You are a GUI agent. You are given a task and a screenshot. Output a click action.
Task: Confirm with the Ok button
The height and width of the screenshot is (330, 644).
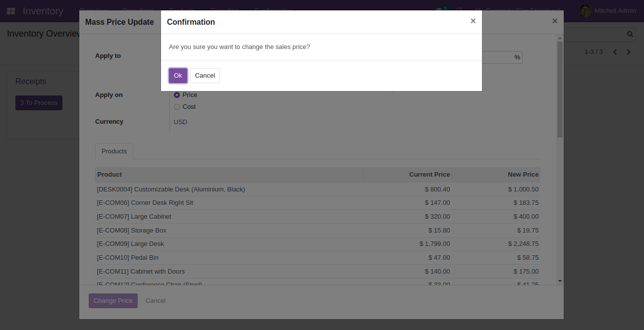[x=178, y=76]
